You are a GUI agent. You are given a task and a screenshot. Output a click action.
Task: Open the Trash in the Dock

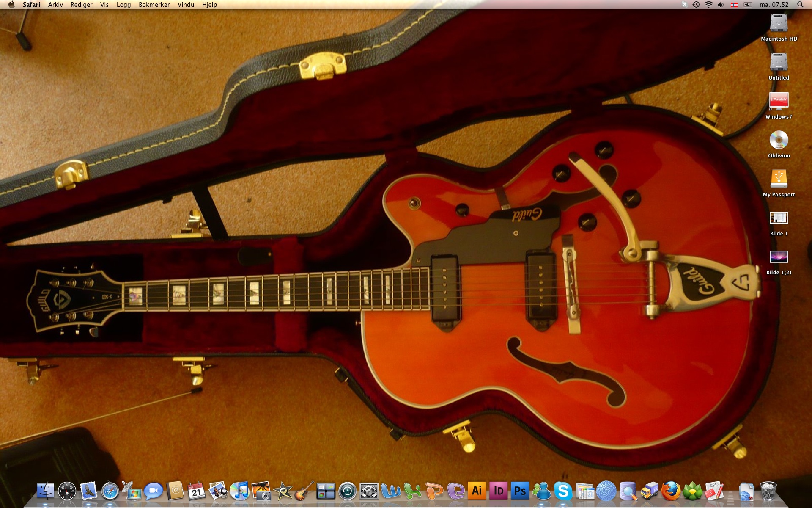coord(768,491)
